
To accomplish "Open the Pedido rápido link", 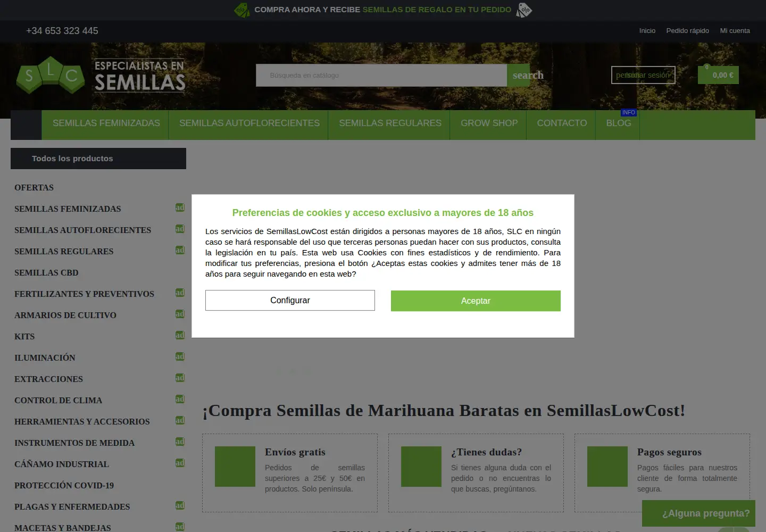I will coord(687,31).
